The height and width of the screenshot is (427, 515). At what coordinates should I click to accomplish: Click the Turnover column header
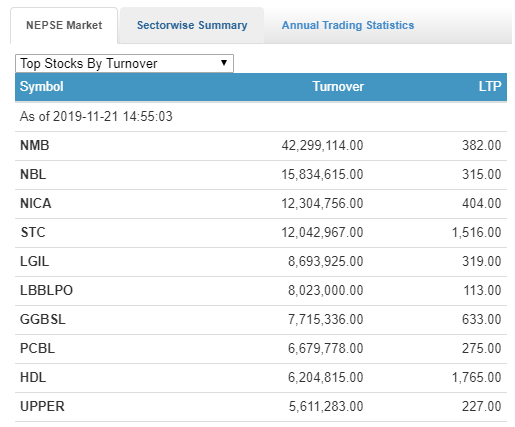tap(338, 87)
